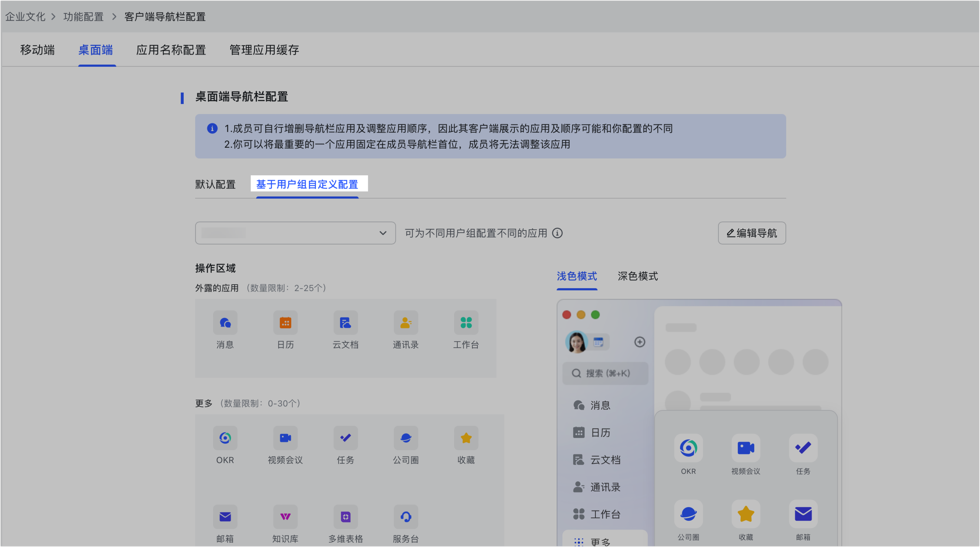The height and width of the screenshot is (547, 980).
Task: Click the 工作台 app icon in 外露的应用
Action: point(466,323)
